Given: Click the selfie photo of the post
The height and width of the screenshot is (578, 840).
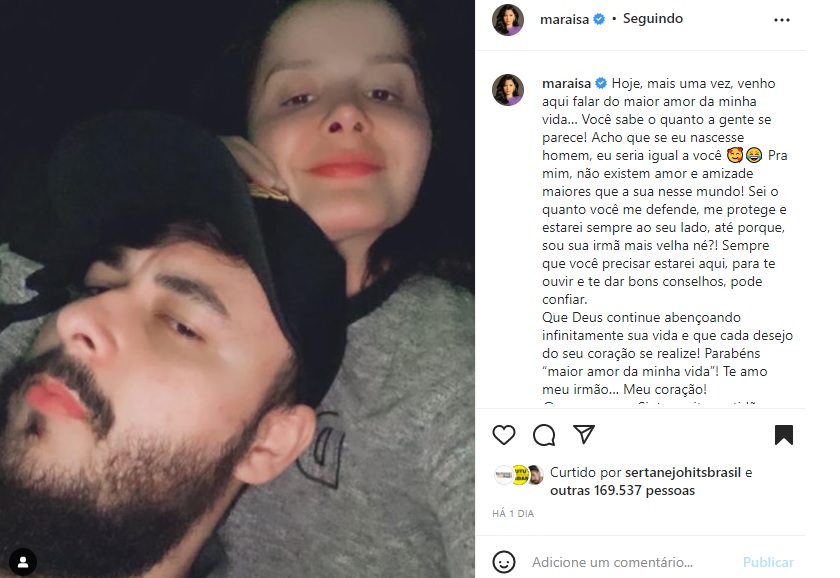Looking at the screenshot, I should [237, 289].
